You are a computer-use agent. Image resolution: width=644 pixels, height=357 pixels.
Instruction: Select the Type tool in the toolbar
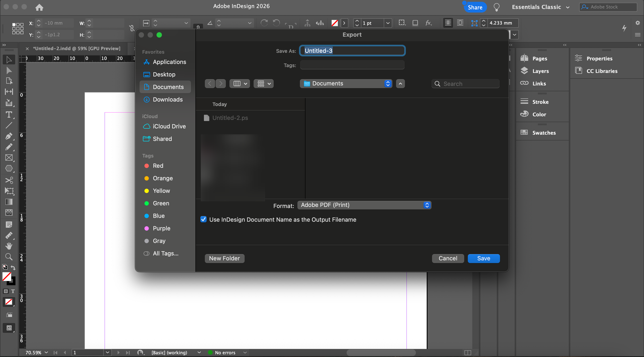pyautogui.click(x=9, y=115)
